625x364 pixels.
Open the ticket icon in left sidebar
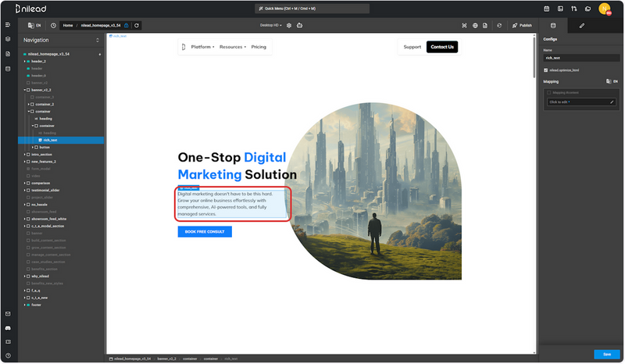(8, 341)
